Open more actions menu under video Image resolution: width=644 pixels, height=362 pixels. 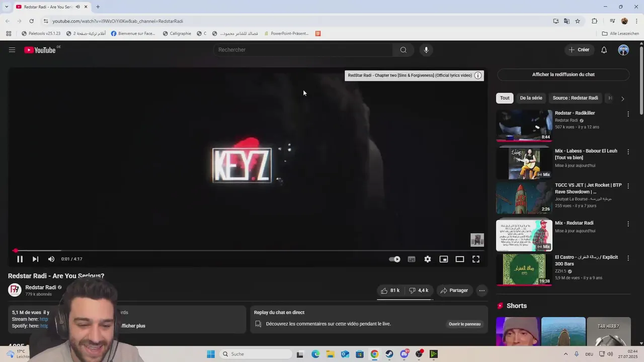tap(482, 291)
